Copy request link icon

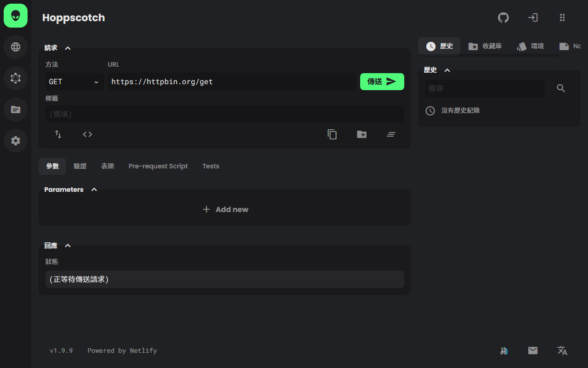point(332,134)
